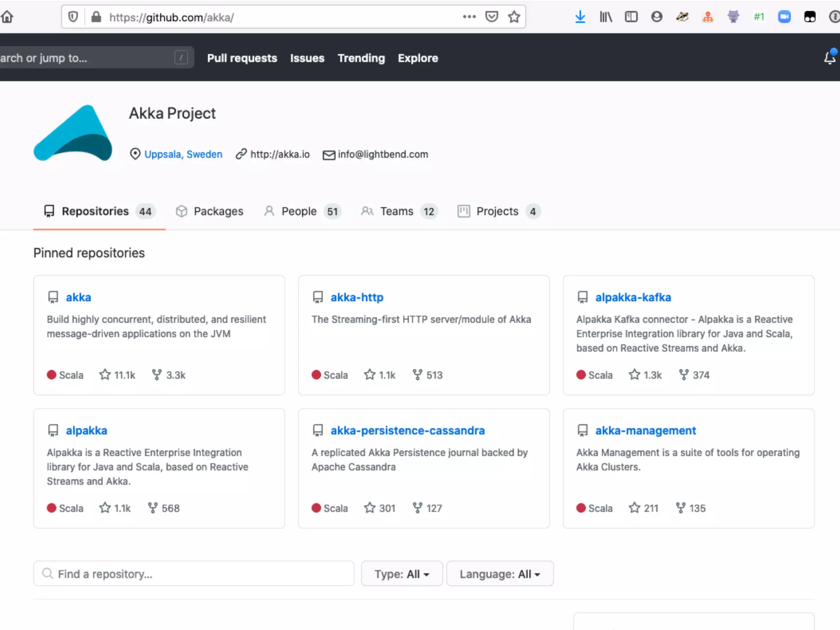Viewport: 840px width, 630px height.
Task: Click the Pocket save icon
Action: coord(491,17)
